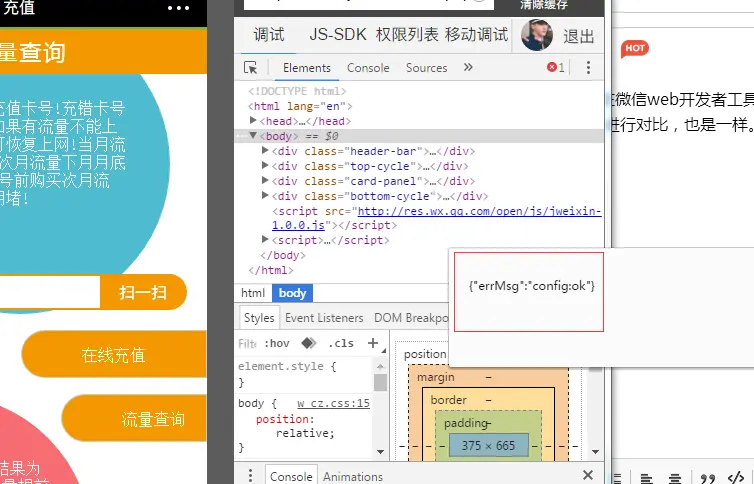Toggle the .cls class editor
This screenshot has width=754, height=484.
(x=341, y=343)
